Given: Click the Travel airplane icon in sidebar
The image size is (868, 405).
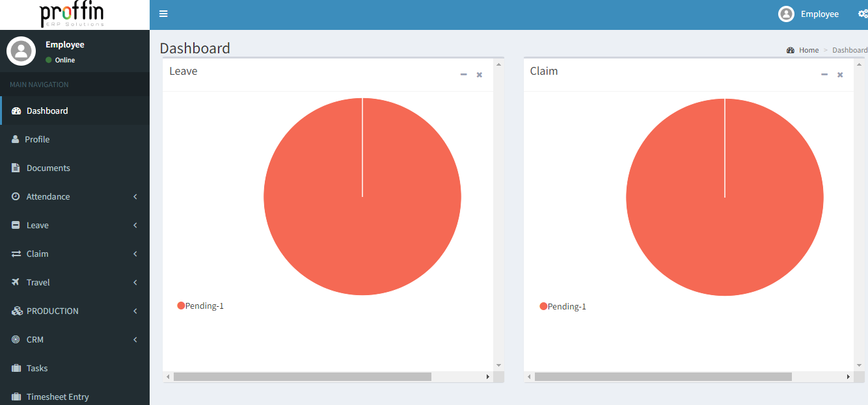Looking at the screenshot, I should [16, 282].
